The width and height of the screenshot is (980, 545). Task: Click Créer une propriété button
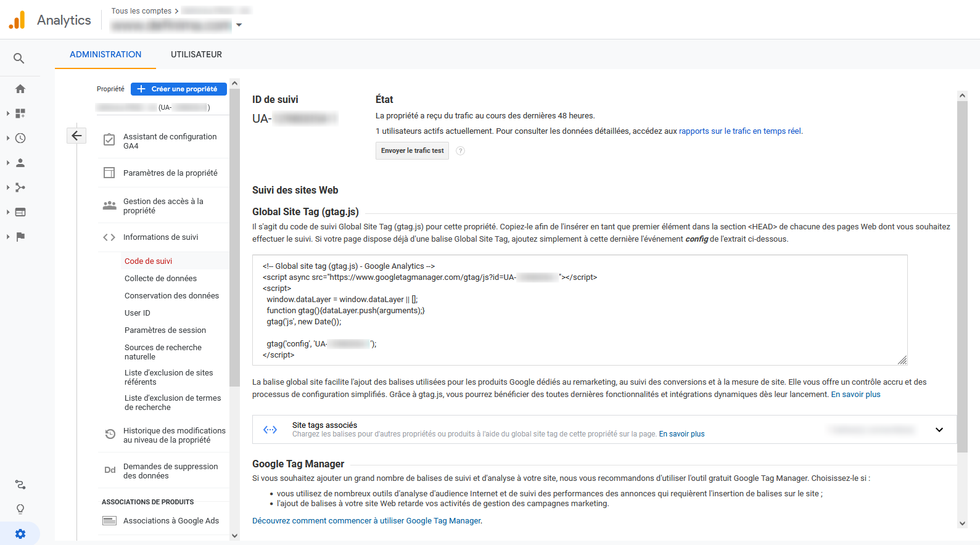[x=179, y=89]
